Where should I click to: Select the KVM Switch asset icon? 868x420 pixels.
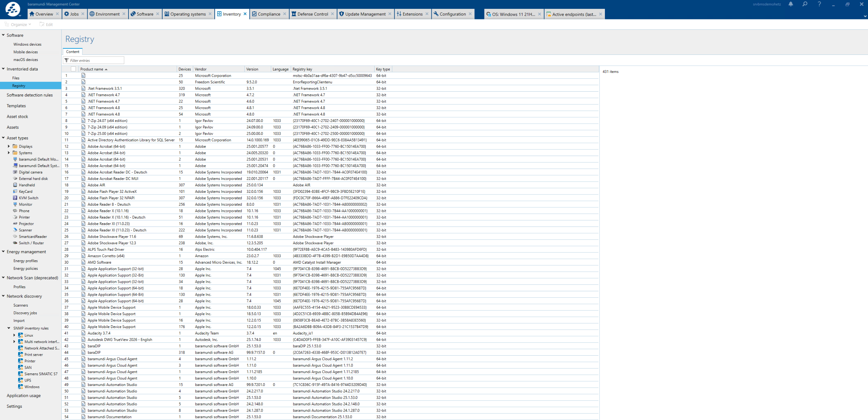coord(15,198)
